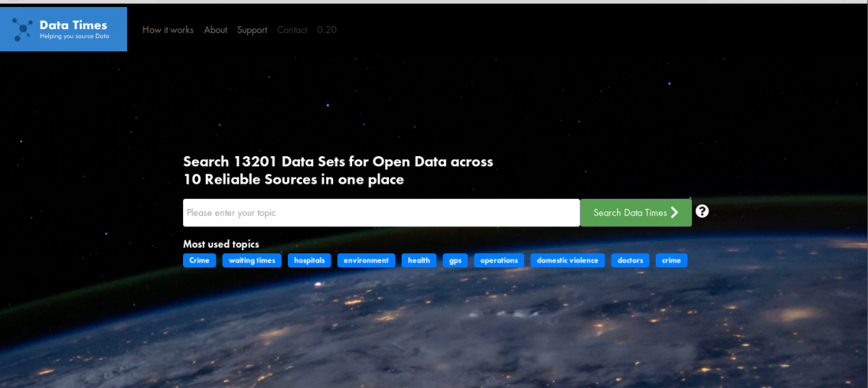Click the 0.20 version label
The height and width of the screenshot is (388, 868).
(x=327, y=30)
